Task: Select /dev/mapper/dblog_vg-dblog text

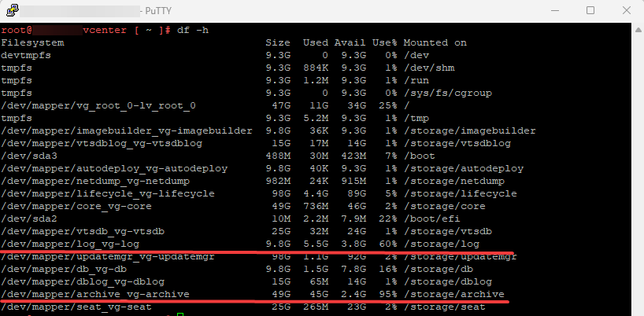Action: pos(83,282)
